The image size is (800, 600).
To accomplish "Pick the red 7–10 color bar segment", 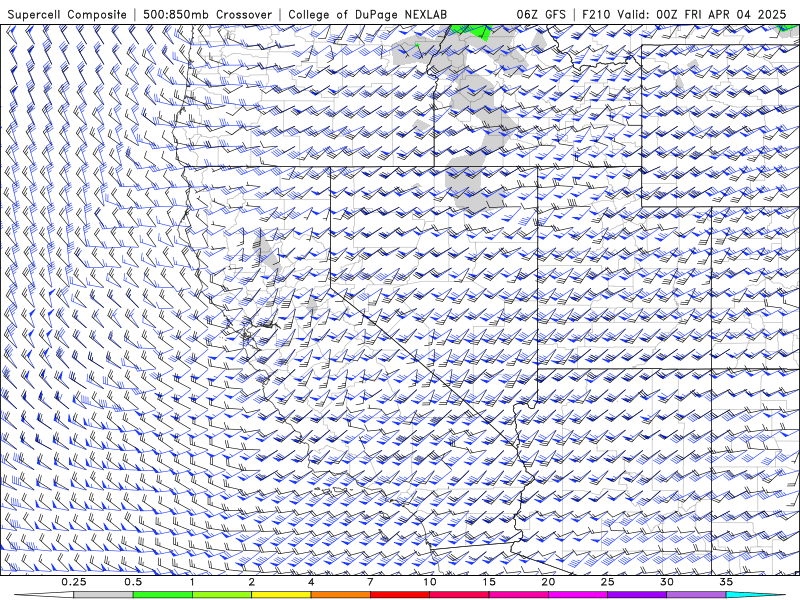I will click(x=400, y=595).
